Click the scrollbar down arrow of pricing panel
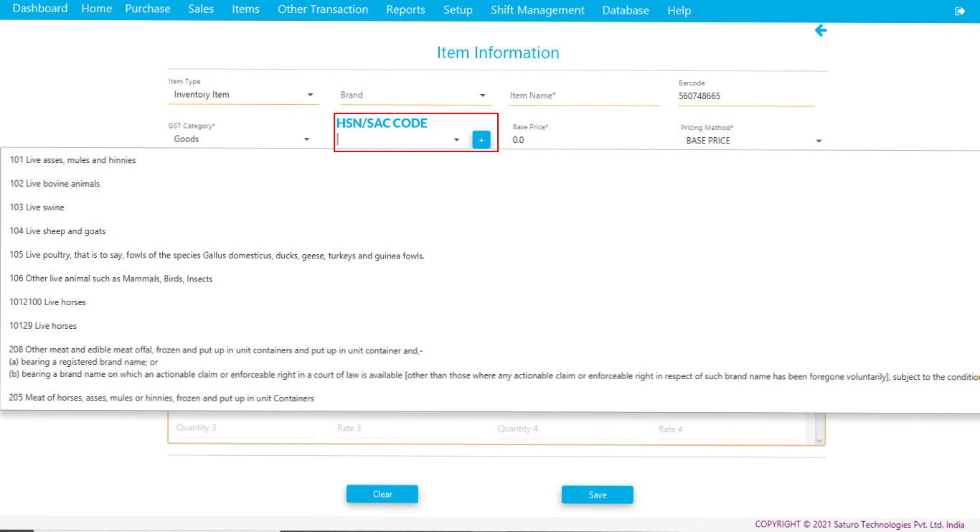The height and width of the screenshot is (532, 980). pos(819,439)
